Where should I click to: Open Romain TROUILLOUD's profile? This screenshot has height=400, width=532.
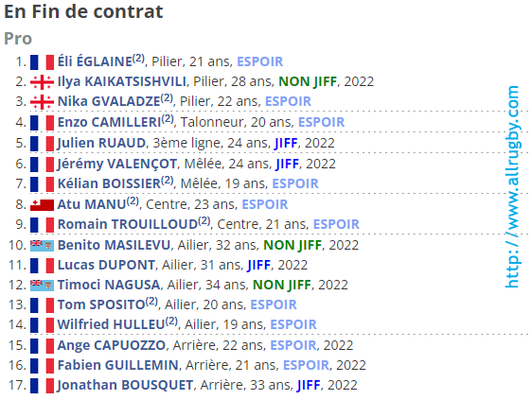tap(128, 224)
